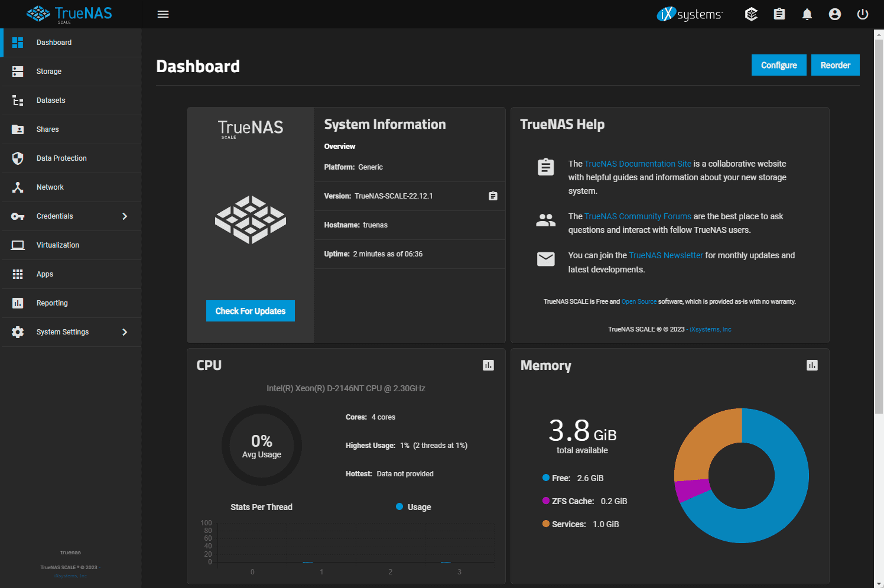
Task: Click the orange Services legend dot
Action: pyautogui.click(x=546, y=524)
